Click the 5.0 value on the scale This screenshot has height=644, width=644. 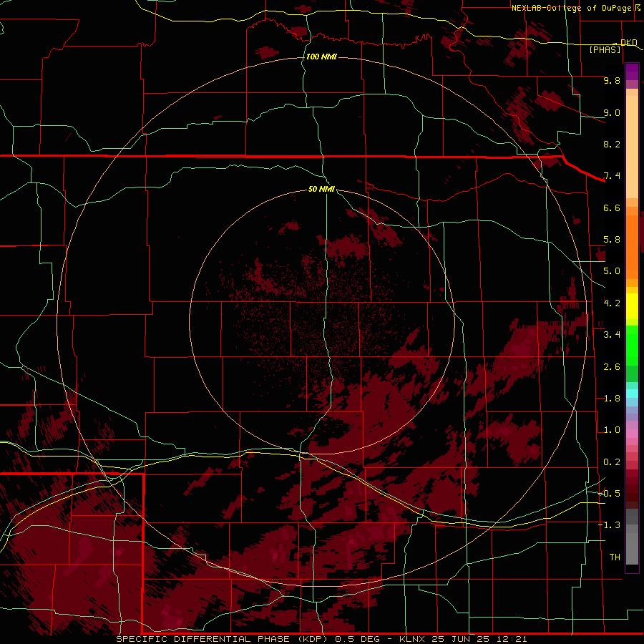pyautogui.click(x=612, y=271)
